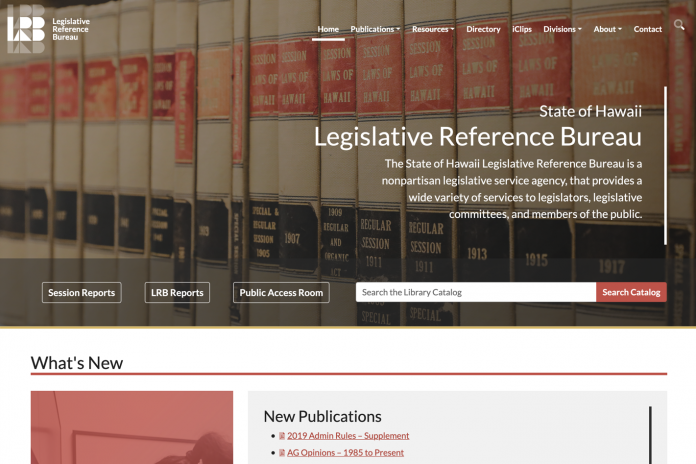This screenshot has width=696, height=464.
Task: Expand the Divisions dropdown menu
Action: (x=562, y=29)
